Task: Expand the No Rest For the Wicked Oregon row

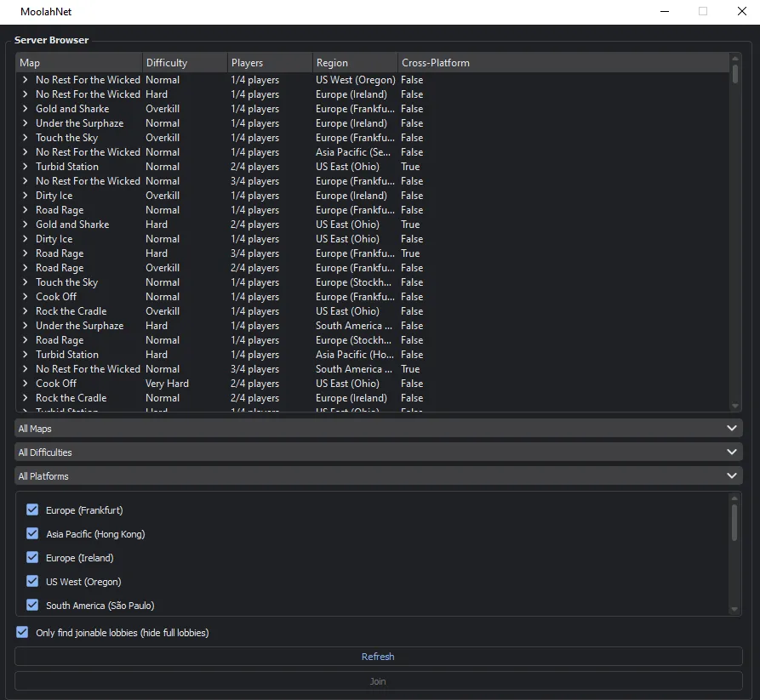Action: (25, 79)
